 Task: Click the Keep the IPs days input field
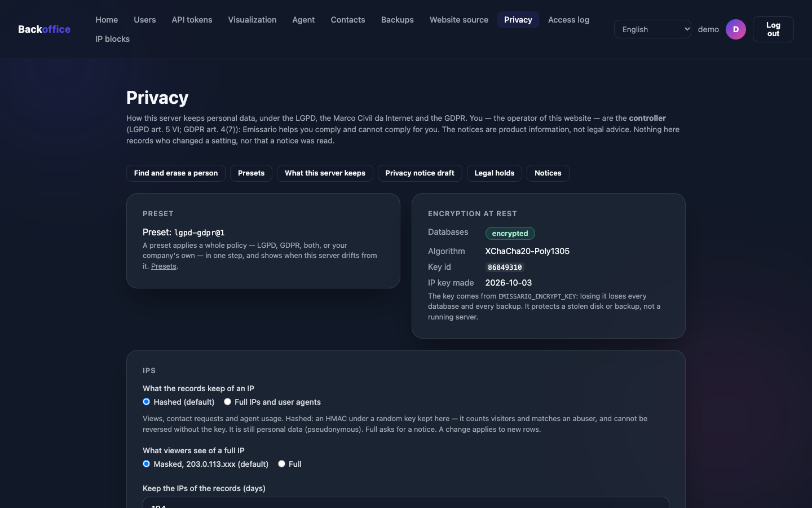[406, 503]
